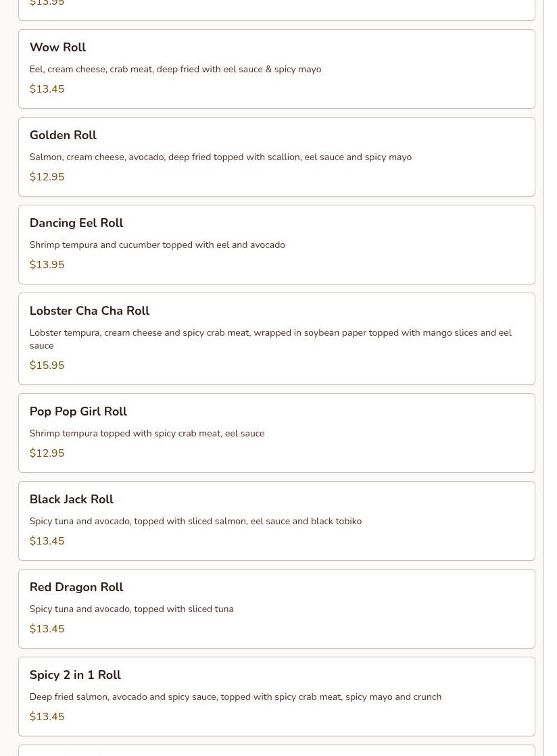Select the Golden Roll item
Viewport: 557px width, 756px height.
point(63,135)
